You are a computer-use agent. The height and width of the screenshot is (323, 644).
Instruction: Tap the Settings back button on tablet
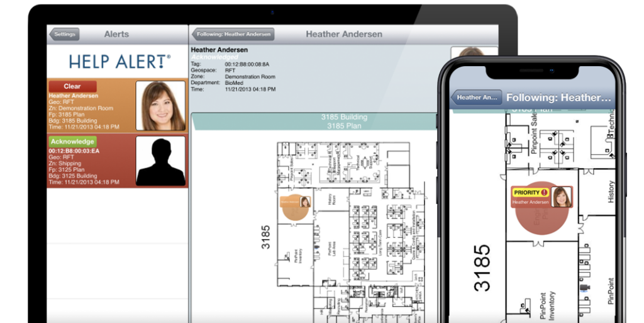tap(64, 34)
